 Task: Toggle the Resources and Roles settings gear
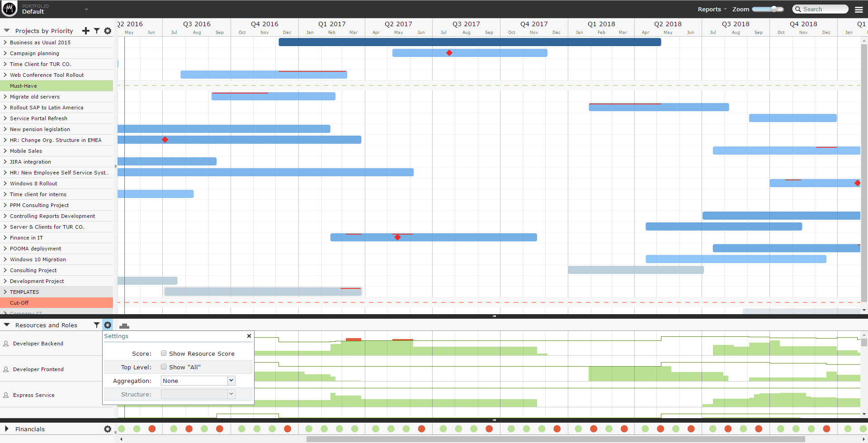tap(108, 325)
